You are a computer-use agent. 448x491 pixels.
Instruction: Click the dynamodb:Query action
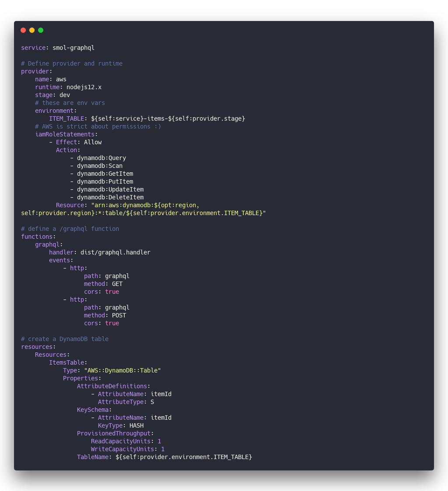(x=101, y=158)
